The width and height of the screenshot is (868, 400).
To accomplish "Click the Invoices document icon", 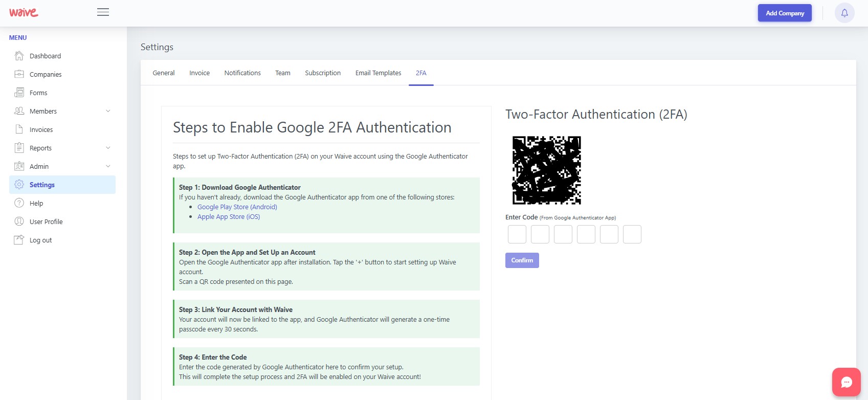I will 19,129.
